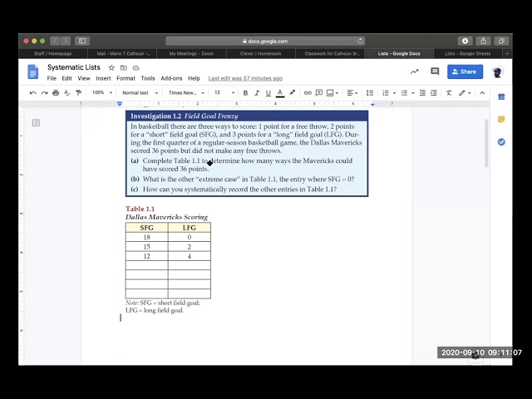Click the Redo icon in toolbar
The width and height of the screenshot is (532, 399).
(44, 93)
